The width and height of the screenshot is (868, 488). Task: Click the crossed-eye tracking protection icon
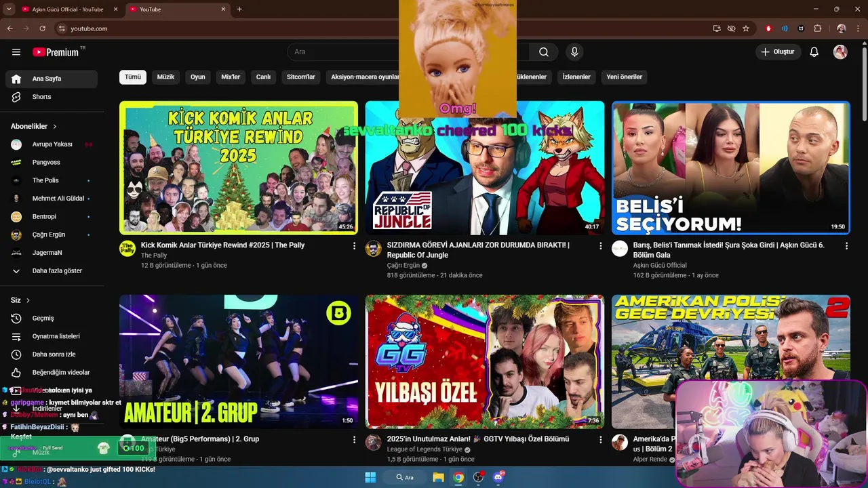(731, 28)
